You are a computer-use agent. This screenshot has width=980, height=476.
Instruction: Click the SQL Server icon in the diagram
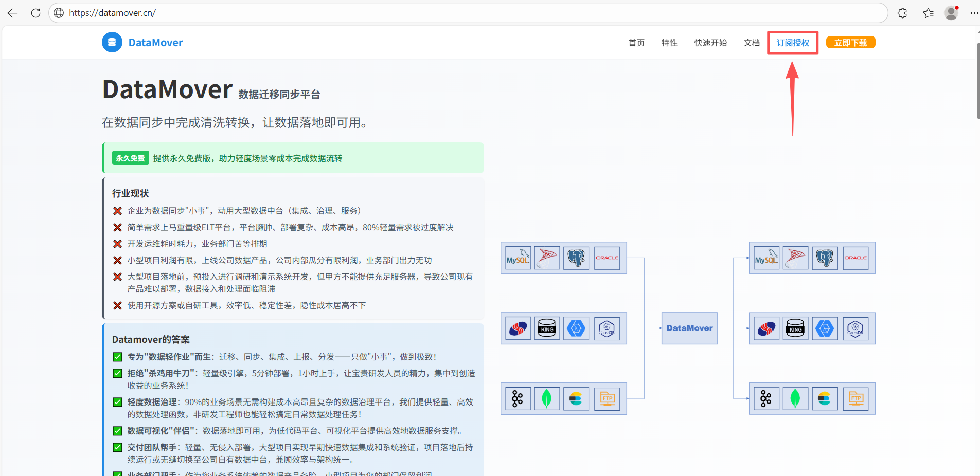[547, 258]
